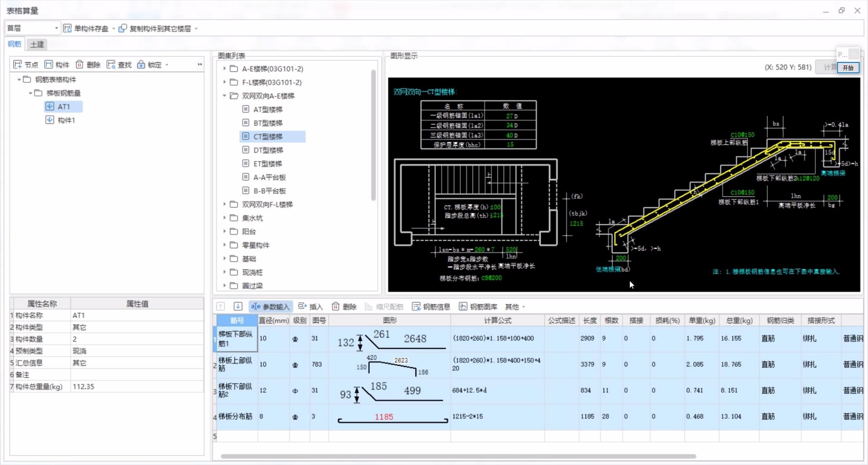Image resolution: width=868 pixels, height=465 pixels.
Task: Click the 筋号 column header
Action: (237, 320)
